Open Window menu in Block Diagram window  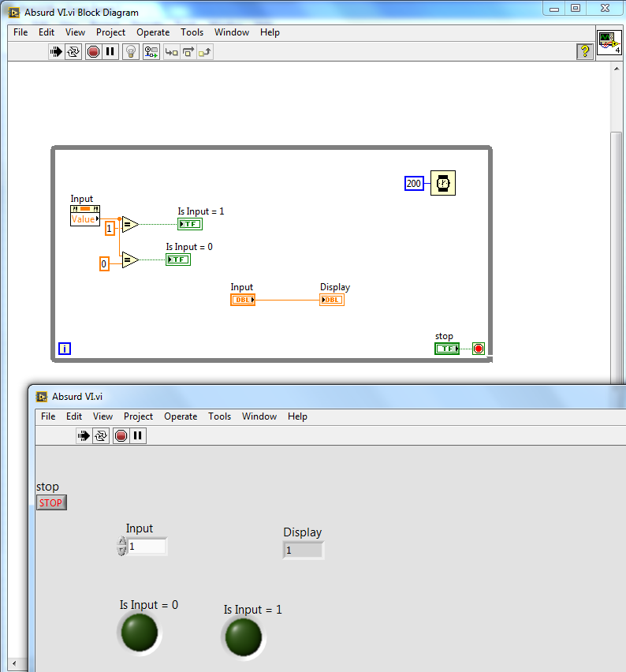click(x=232, y=32)
